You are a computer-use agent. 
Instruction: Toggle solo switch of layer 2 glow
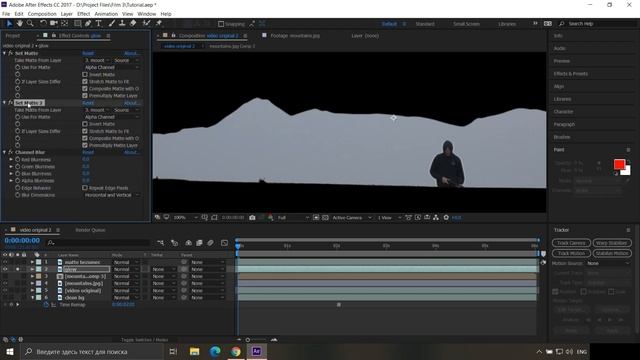(x=18, y=269)
